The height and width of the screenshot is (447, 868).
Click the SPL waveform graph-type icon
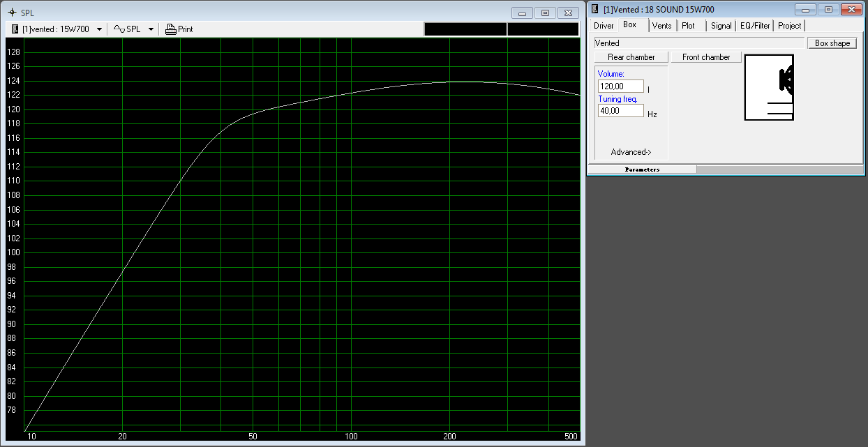[119, 29]
